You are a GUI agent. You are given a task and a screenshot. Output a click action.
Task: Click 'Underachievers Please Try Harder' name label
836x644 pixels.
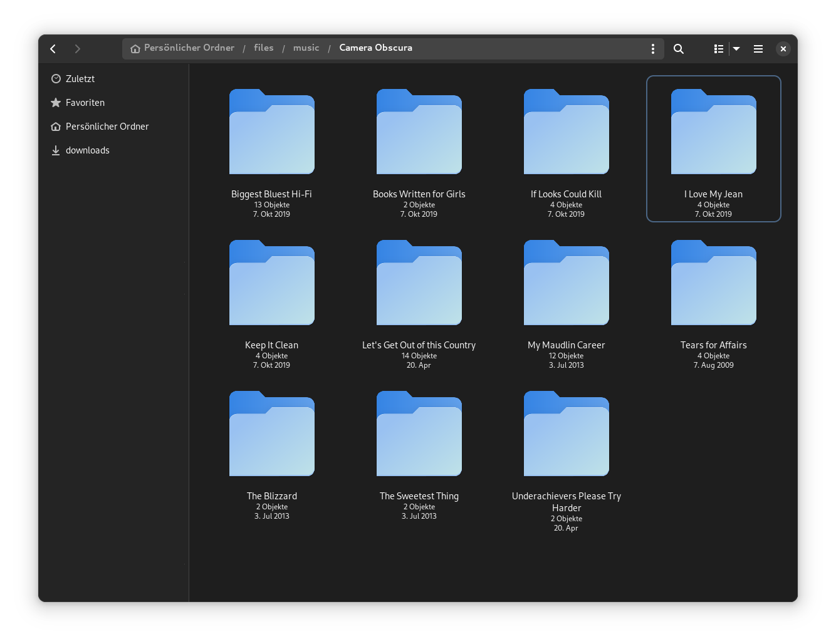pos(567,502)
